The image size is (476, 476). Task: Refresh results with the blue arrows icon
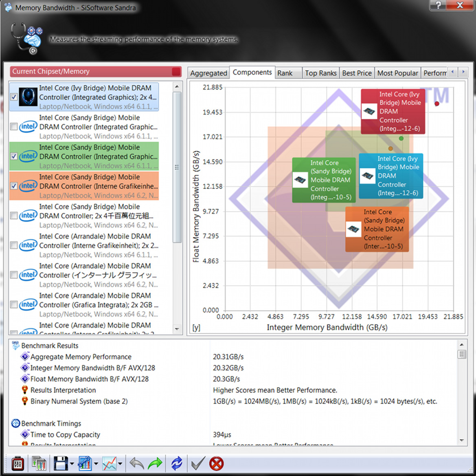point(177,463)
